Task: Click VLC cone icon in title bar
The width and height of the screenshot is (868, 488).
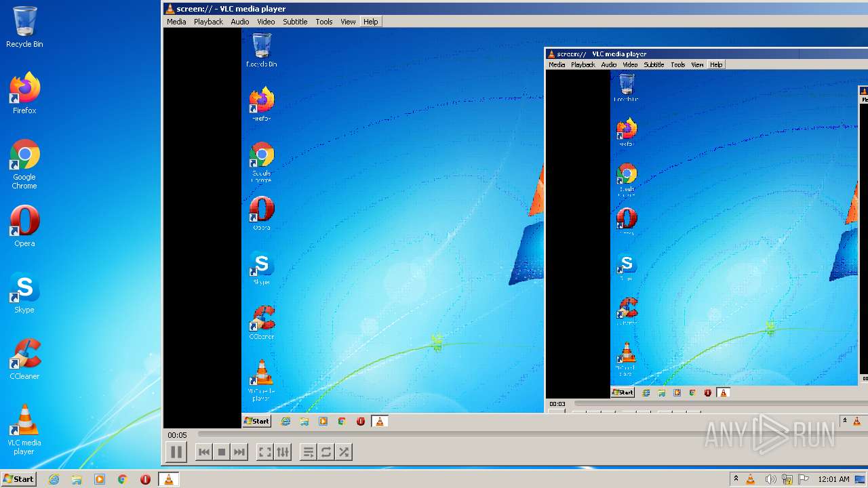Action: pos(170,9)
